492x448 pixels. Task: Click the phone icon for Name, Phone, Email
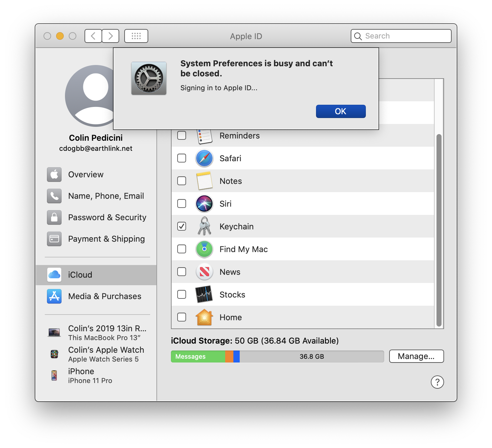click(54, 196)
